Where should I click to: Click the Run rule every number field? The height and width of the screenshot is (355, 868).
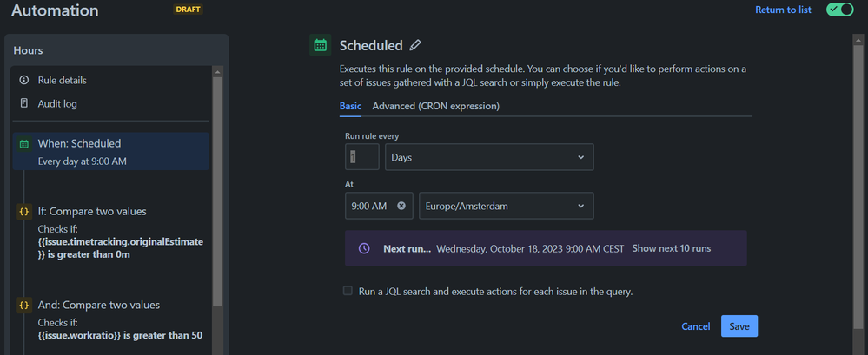tap(361, 157)
